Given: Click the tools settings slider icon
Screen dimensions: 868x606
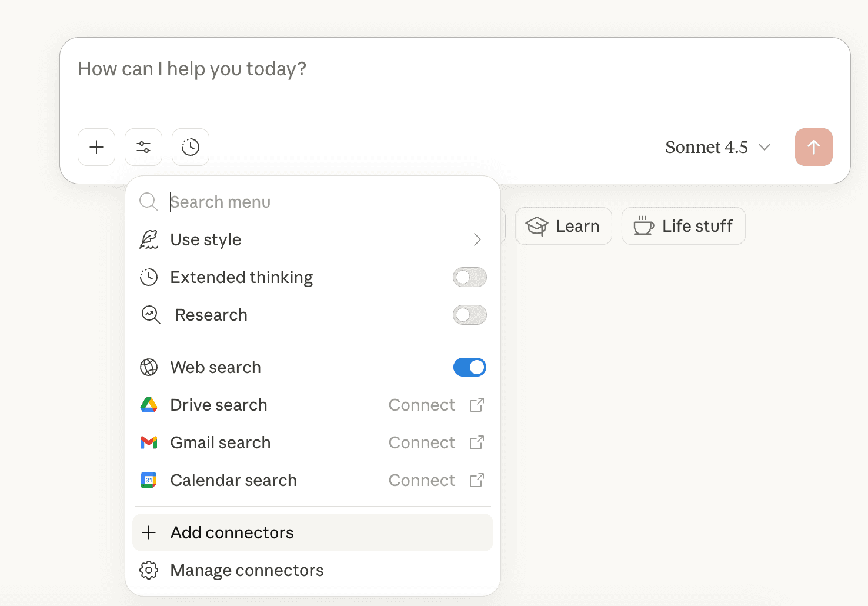Looking at the screenshot, I should [143, 147].
